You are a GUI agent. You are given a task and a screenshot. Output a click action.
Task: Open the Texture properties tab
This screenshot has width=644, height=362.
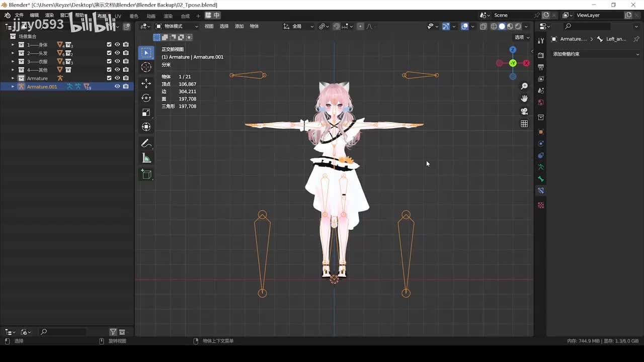point(541,205)
